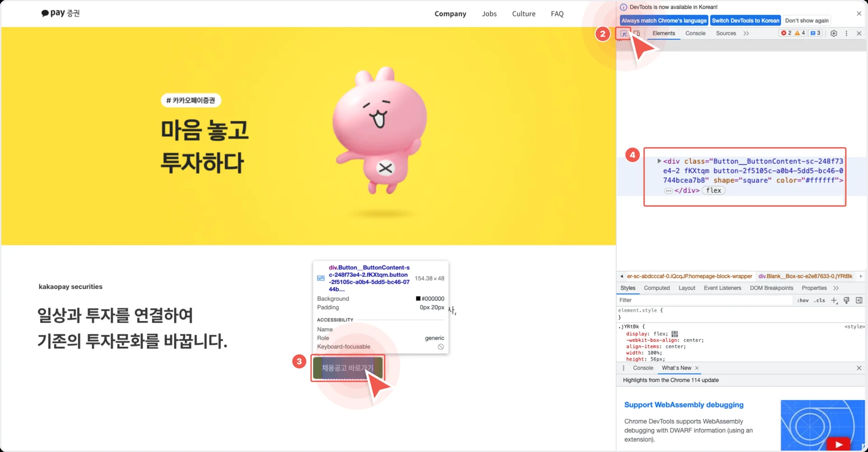Viewport: 868px width, 452px height.
Task: Switch to the Elements tab
Action: (x=664, y=33)
